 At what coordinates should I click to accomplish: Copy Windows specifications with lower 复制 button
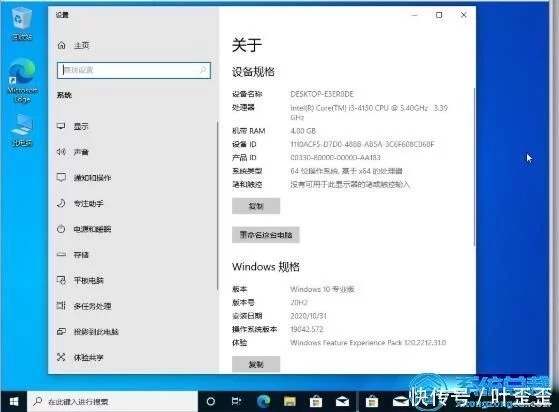256,364
